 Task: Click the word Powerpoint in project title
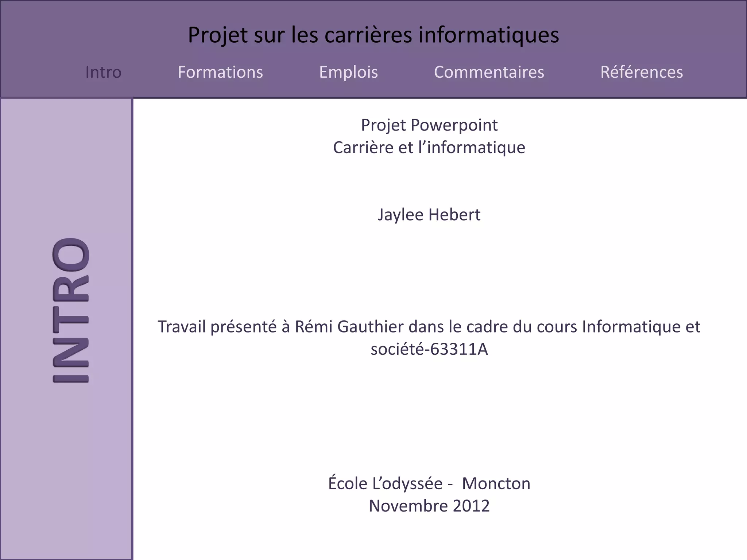point(454,125)
